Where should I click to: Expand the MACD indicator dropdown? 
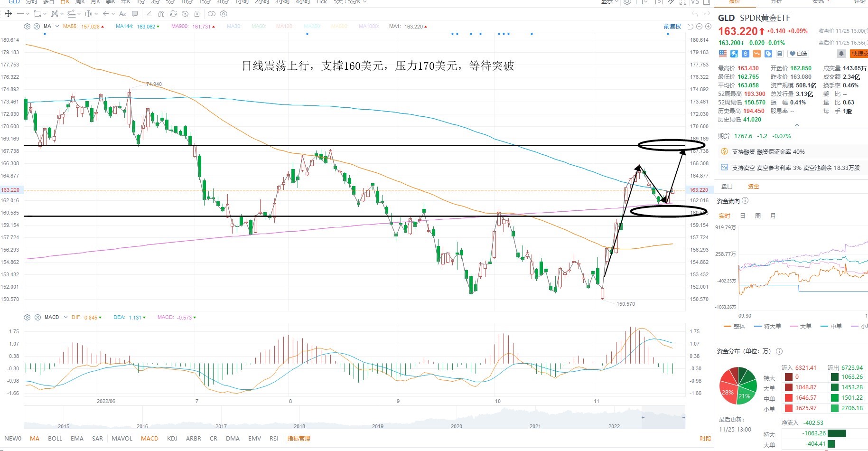pyautogui.click(x=65, y=317)
